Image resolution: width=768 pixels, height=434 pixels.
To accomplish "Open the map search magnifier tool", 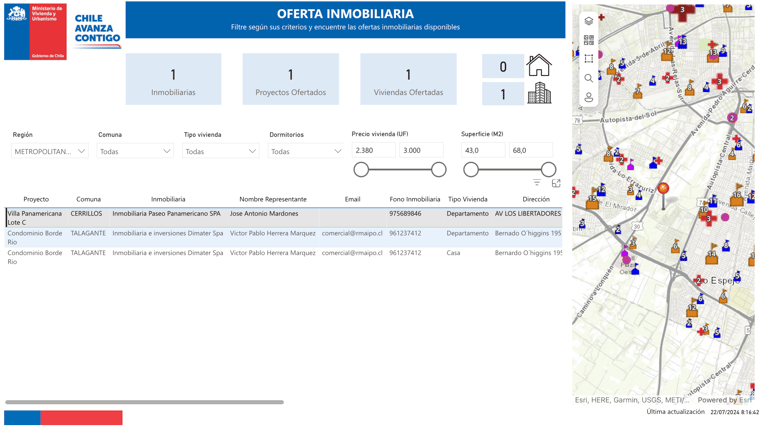I will (589, 78).
